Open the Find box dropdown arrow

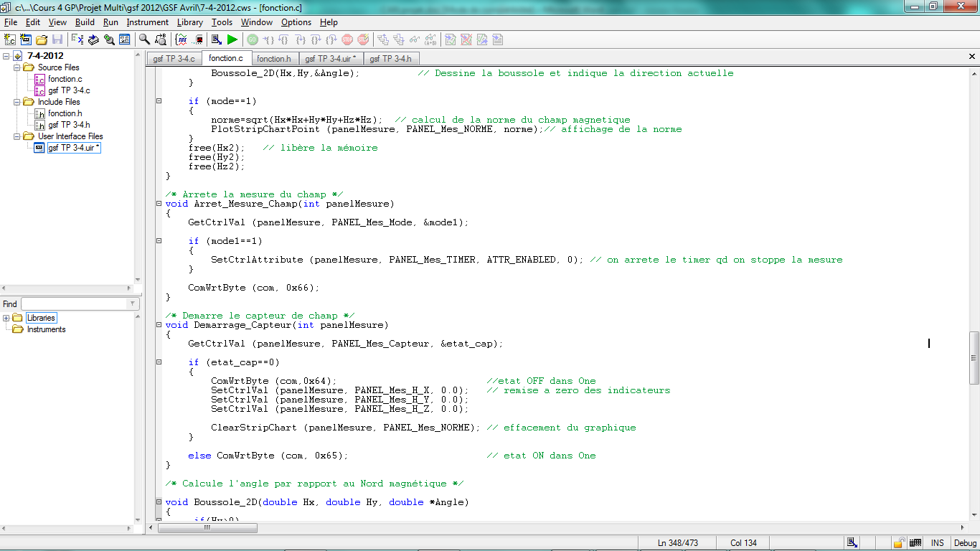pos(132,304)
